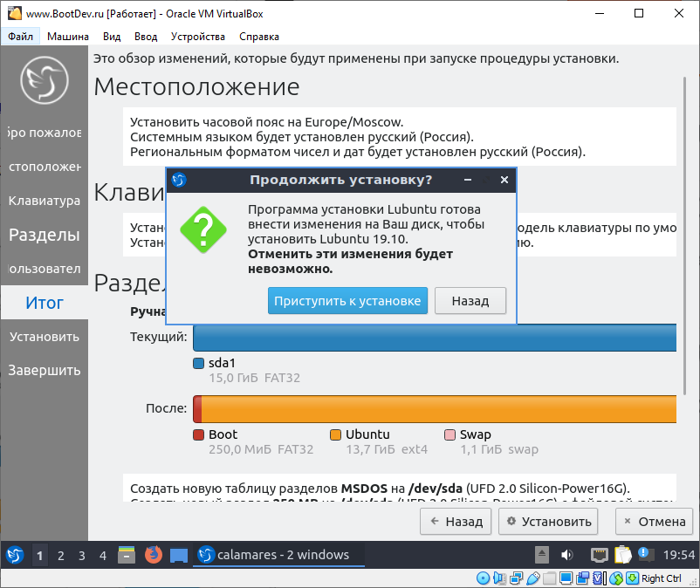
Task: Click the VirtualBox CPU virtualization indicator
Action: tap(600, 578)
